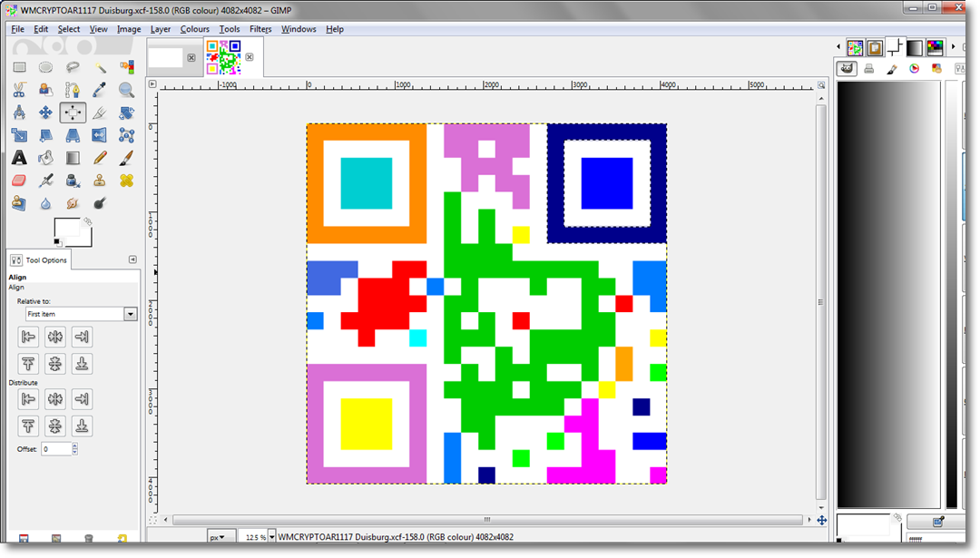
Task: Select the Foreground Select tool
Action: point(45,90)
